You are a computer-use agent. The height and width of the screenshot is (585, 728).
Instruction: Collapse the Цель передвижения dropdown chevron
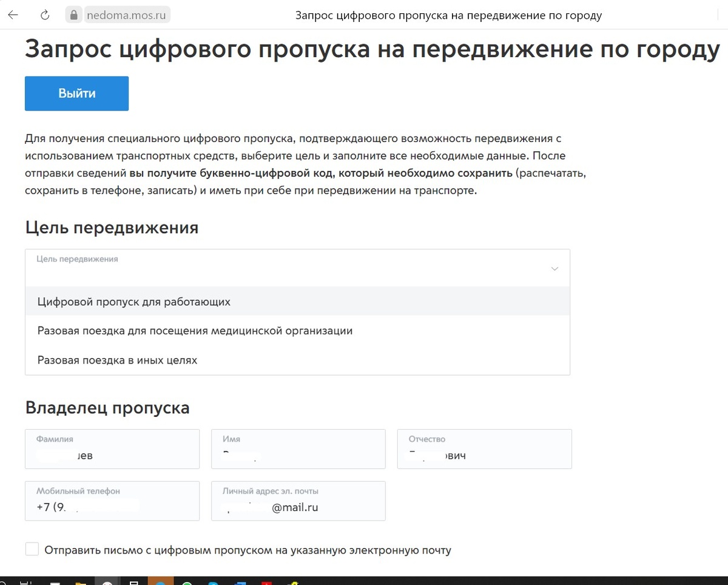554,268
